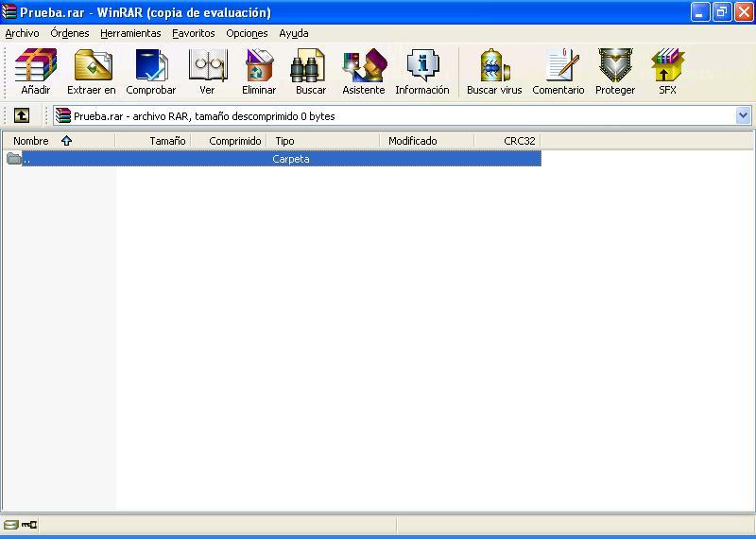
Task: Click the Ver view icon
Action: click(x=207, y=72)
